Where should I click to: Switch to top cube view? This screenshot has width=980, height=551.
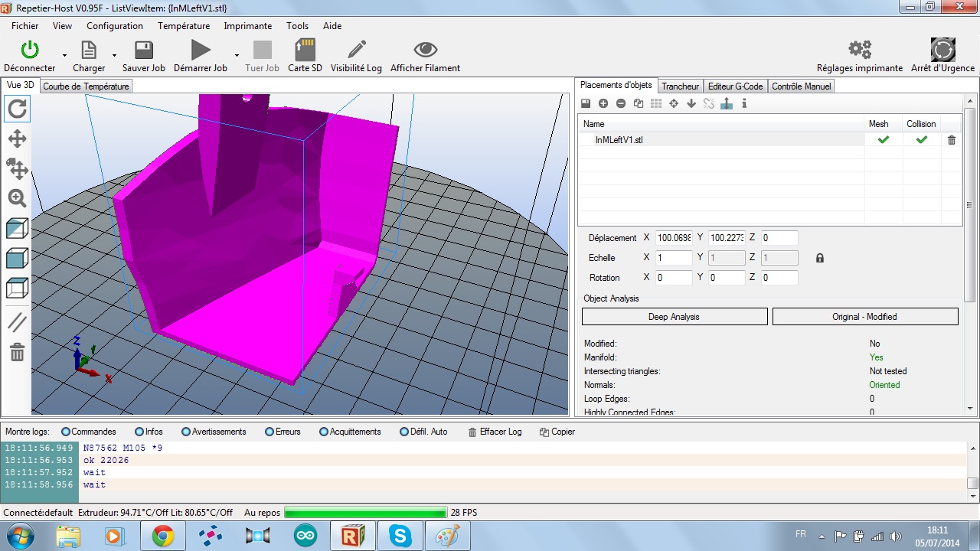click(17, 288)
